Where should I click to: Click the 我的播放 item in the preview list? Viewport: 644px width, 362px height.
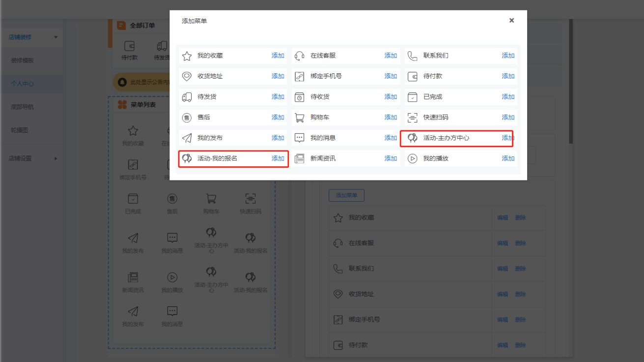tap(172, 283)
